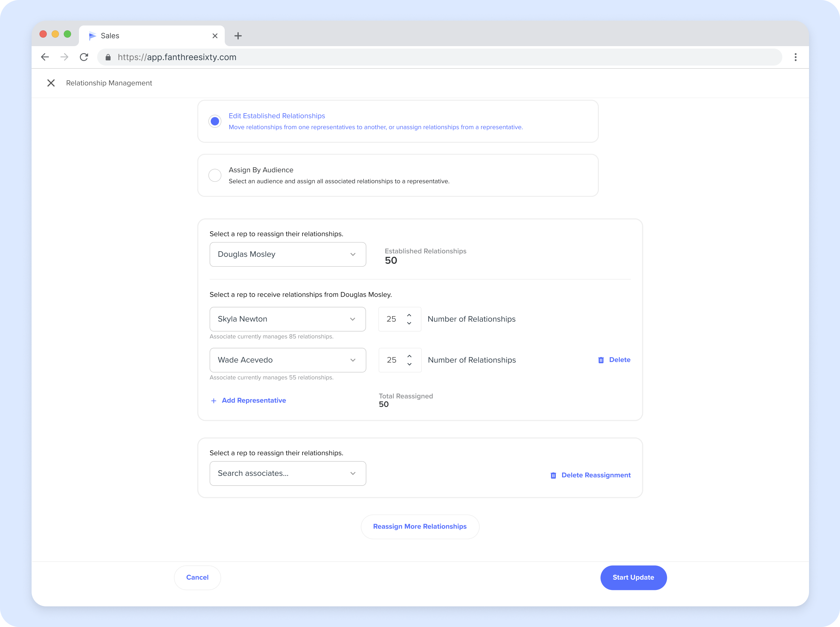Click the trash icon beside Delete Reassignment
This screenshot has width=840, height=627.
point(553,475)
